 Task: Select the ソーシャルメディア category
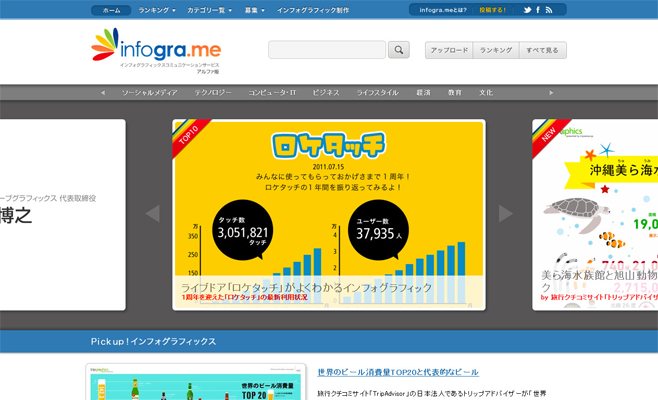point(149,93)
